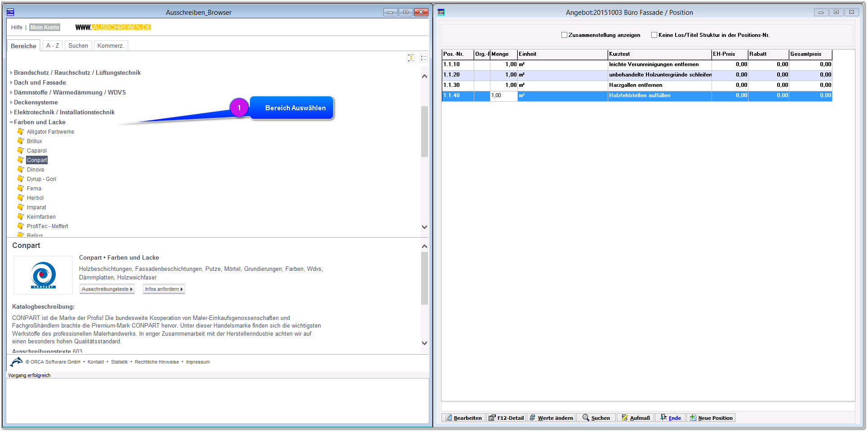
Task: Expand Deckensysteme category
Action: point(11,102)
